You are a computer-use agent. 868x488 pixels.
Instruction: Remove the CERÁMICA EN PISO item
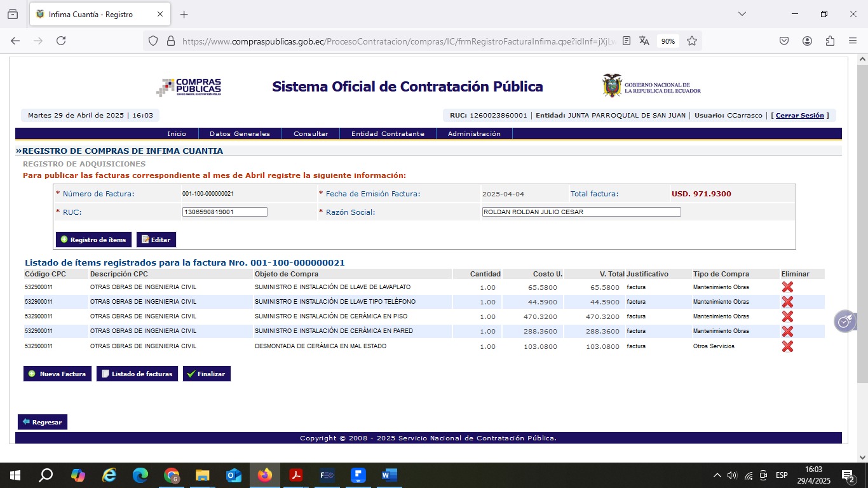[787, 316]
